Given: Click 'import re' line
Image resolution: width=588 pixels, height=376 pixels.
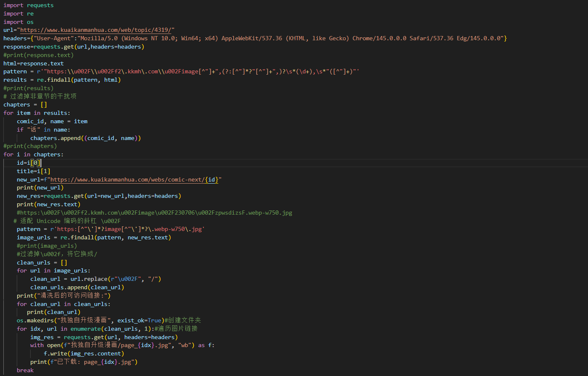Looking at the screenshot, I should [x=18, y=14].
